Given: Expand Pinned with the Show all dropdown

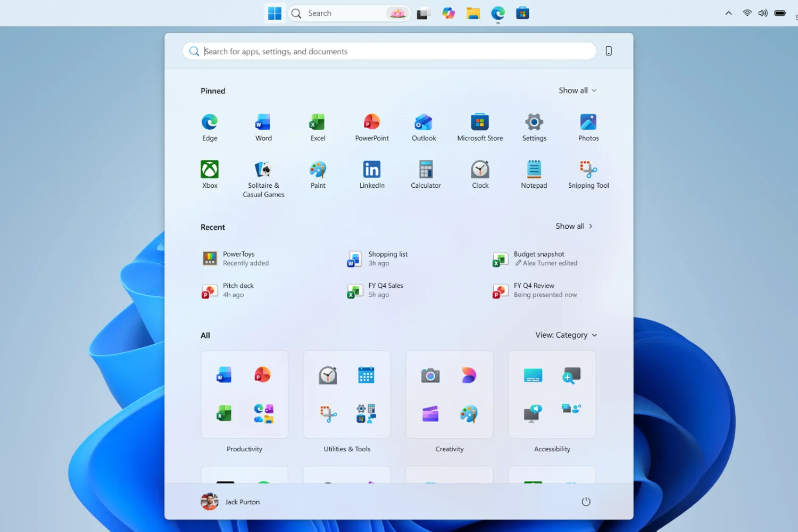Looking at the screenshot, I should tap(577, 90).
